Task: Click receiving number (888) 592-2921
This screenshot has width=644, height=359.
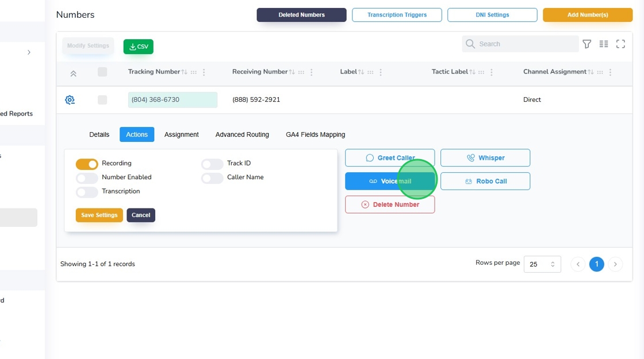Action: [x=256, y=100]
